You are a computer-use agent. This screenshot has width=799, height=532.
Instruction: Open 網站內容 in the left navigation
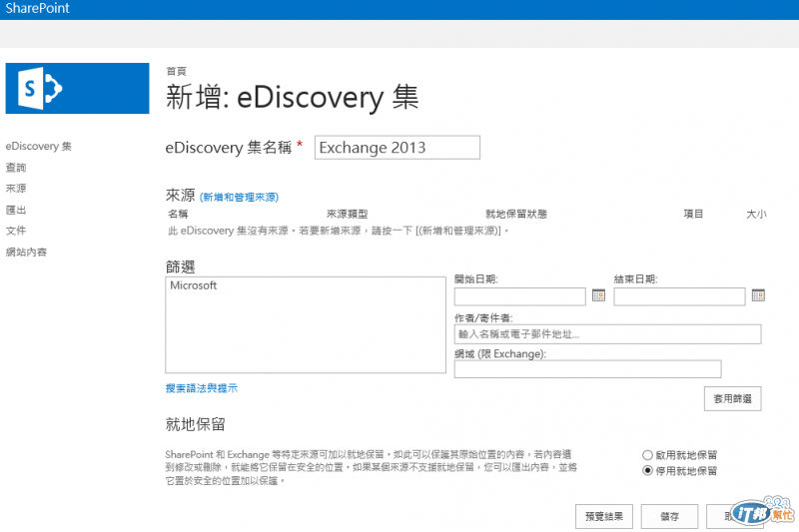point(26,252)
